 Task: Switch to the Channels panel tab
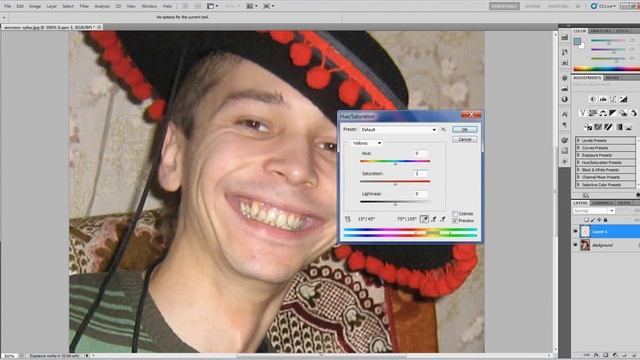pos(602,203)
